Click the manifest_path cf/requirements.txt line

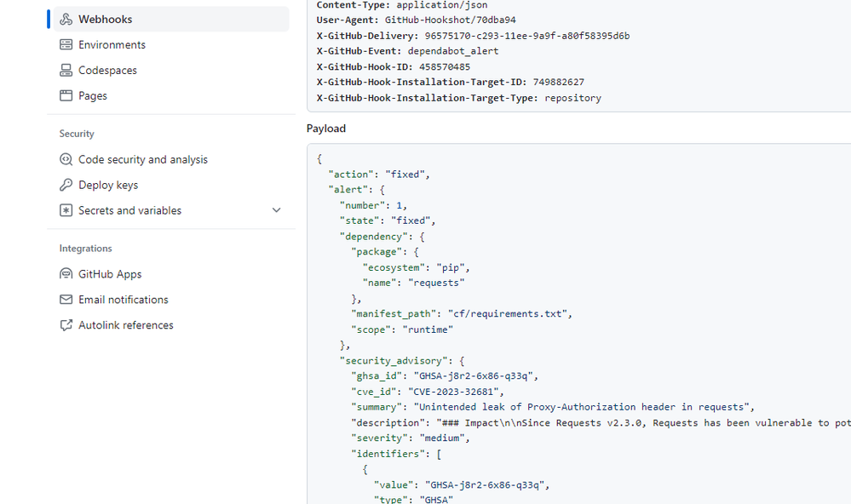pyautogui.click(x=462, y=313)
